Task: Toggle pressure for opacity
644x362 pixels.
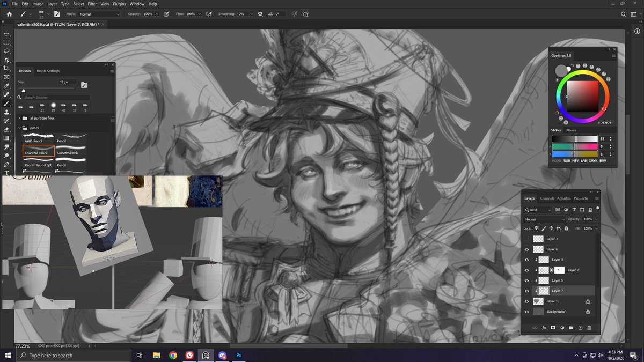Action: click(x=166, y=14)
